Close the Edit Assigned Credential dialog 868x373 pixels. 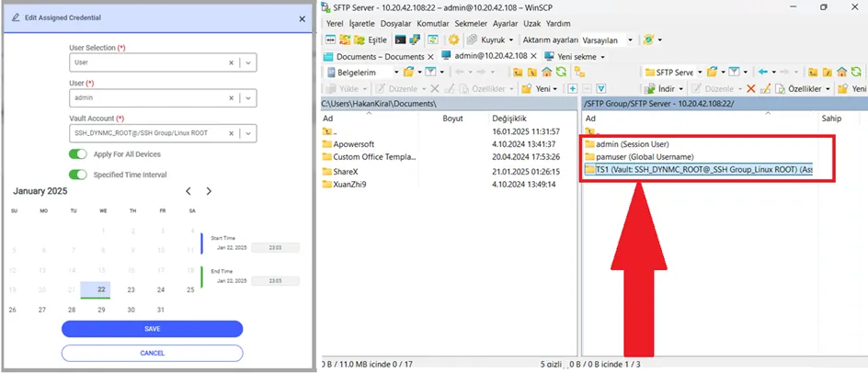302,18
